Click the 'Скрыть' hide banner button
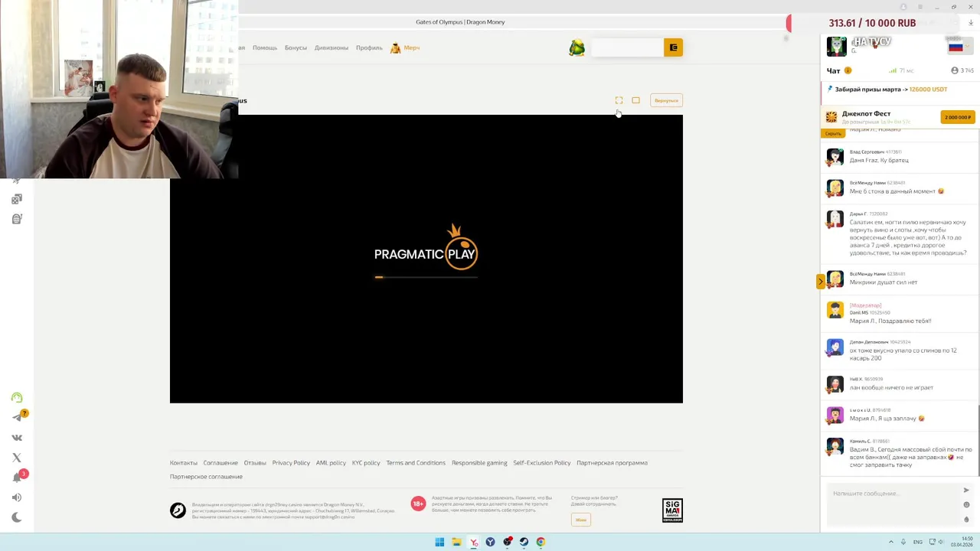The width and height of the screenshot is (980, 551). click(x=833, y=133)
